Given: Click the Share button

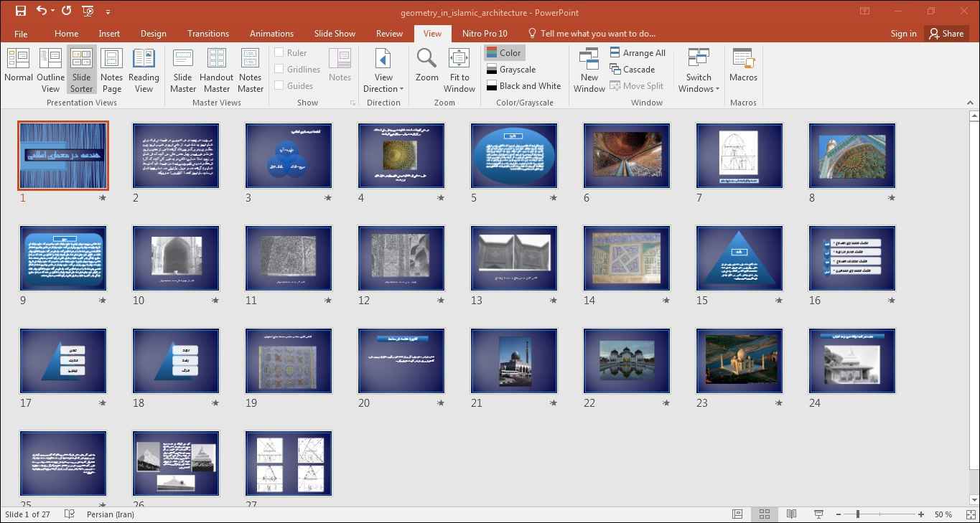Looking at the screenshot, I should 946,34.
